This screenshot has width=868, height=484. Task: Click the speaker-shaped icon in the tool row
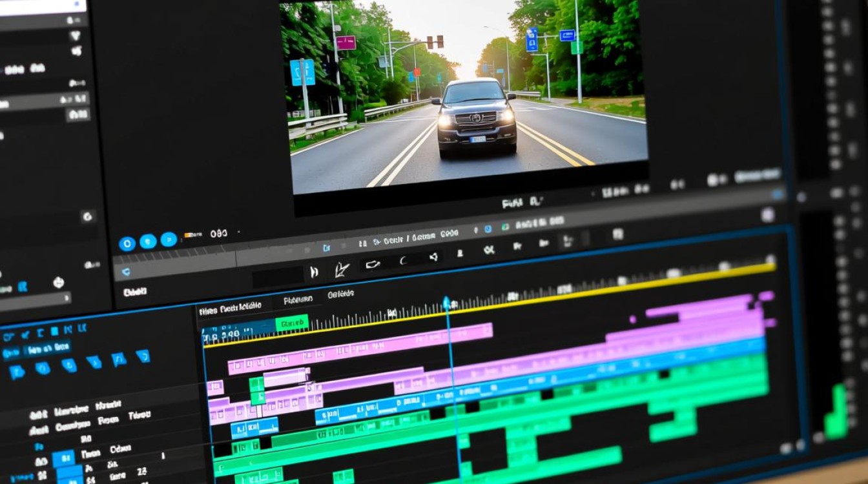434,257
